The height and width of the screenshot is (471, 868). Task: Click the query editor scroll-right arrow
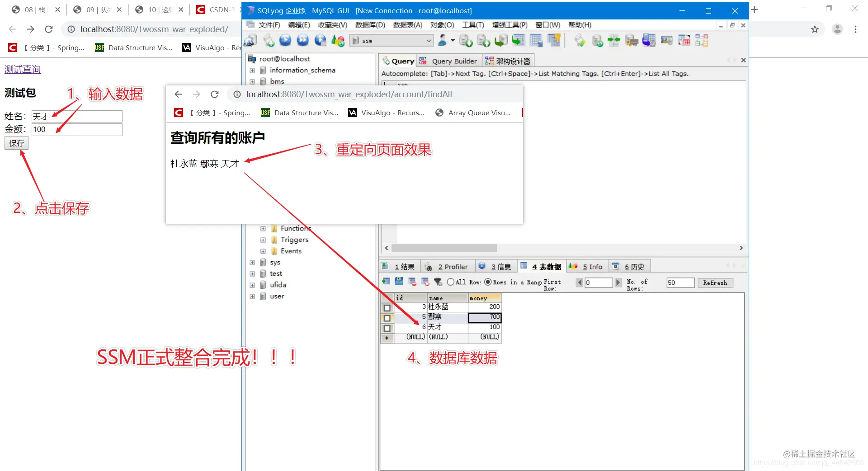pos(741,248)
